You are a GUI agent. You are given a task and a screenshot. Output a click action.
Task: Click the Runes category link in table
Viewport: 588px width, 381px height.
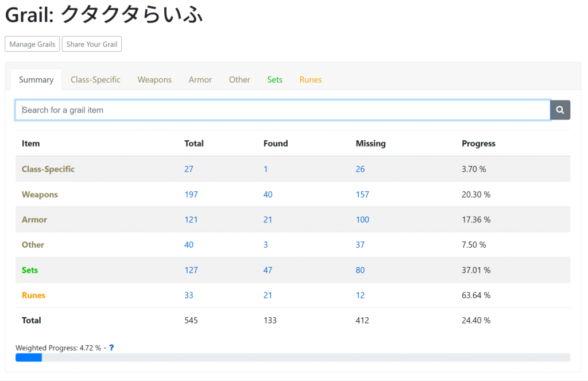[33, 295]
